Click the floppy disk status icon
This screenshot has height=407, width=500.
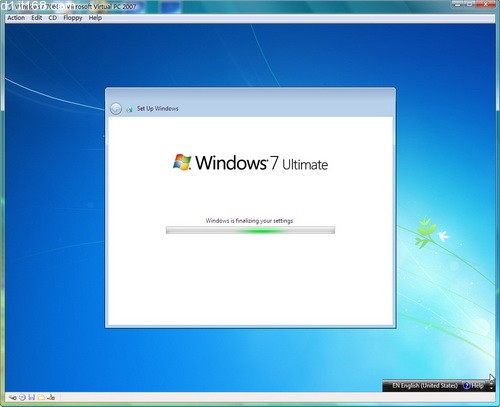[x=32, y=397]
